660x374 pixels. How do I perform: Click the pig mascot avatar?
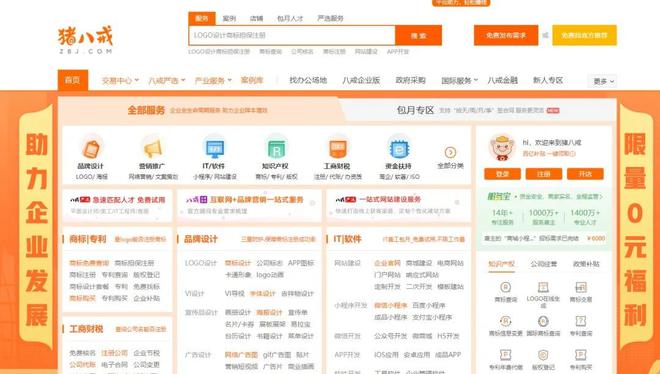502,148
